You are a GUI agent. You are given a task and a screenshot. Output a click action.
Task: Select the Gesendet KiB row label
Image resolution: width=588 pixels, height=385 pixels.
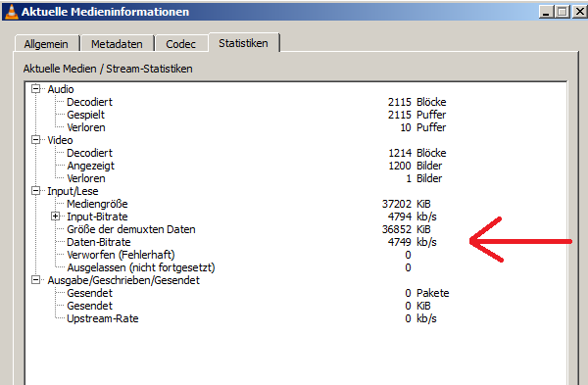(x=89, y=306)
